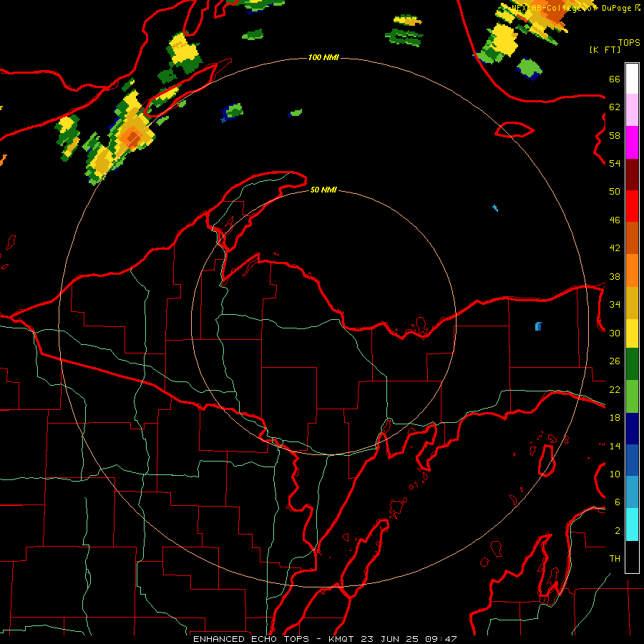Screen dimensions: 644x644
Task: Click the "46" legend value
Action: tap(615, 220)
